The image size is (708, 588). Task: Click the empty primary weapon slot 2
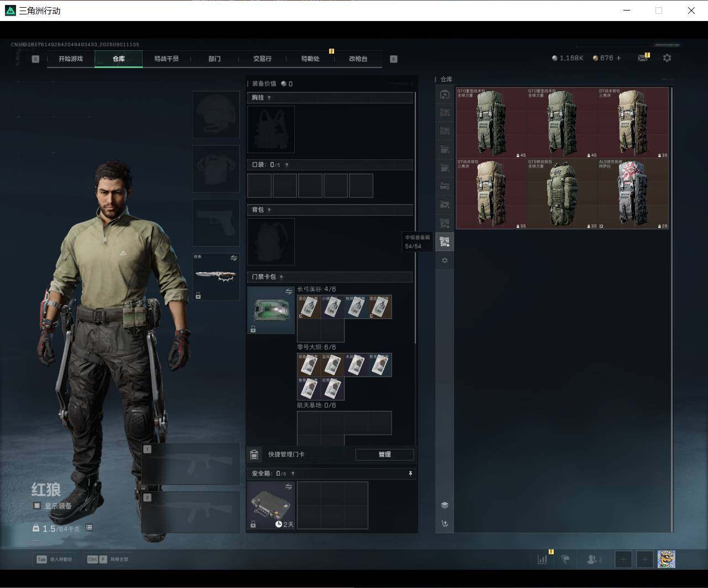click(191, 513)
